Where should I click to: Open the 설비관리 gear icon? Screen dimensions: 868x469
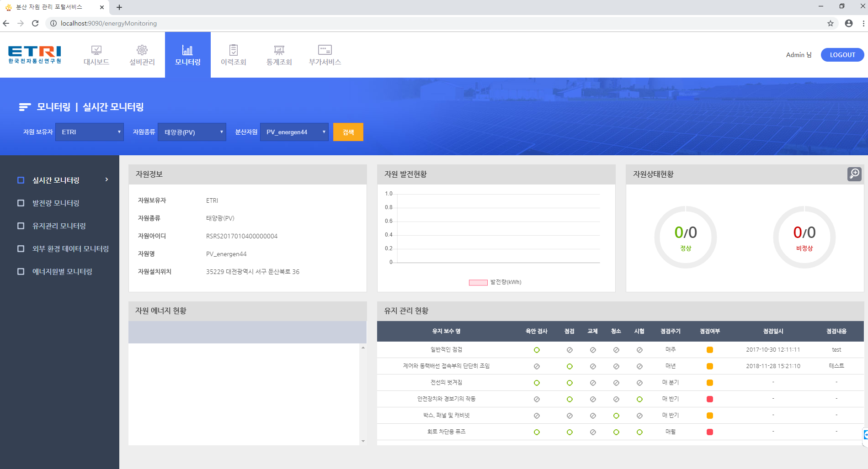click(x=142, y=50)
